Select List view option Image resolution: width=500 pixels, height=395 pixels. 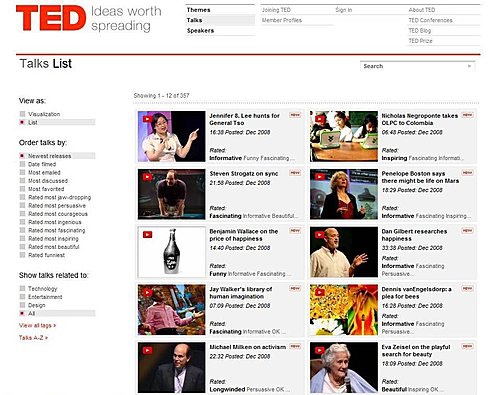[57, 122]
